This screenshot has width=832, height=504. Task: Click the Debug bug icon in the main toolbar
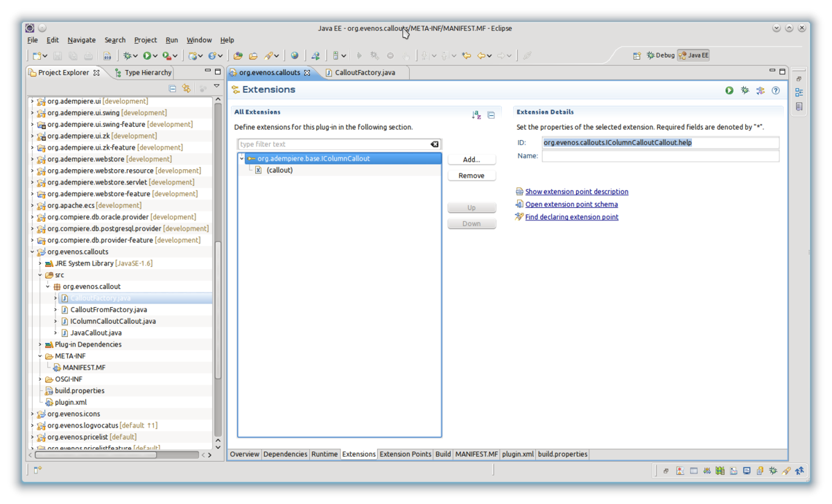[127, 55]
